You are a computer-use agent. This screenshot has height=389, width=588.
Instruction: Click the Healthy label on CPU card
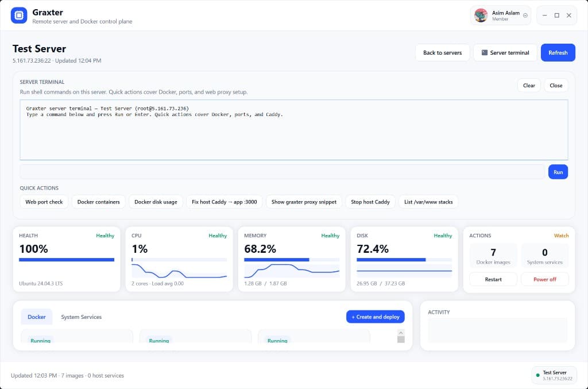[218, 236]
